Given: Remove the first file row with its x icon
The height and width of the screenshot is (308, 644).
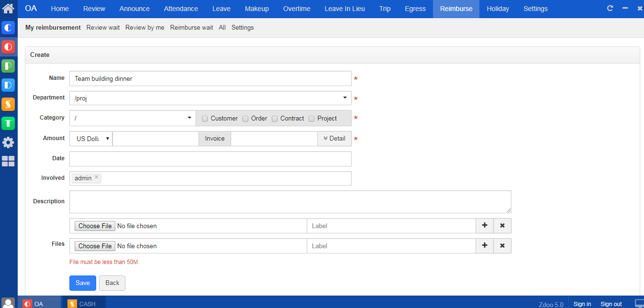Looking at the screenshot, I should tap(502, 226).
